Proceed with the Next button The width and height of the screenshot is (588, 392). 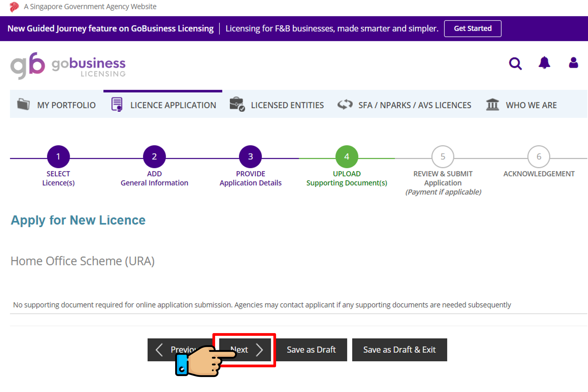pyautogui.click(x=245, y=350)
